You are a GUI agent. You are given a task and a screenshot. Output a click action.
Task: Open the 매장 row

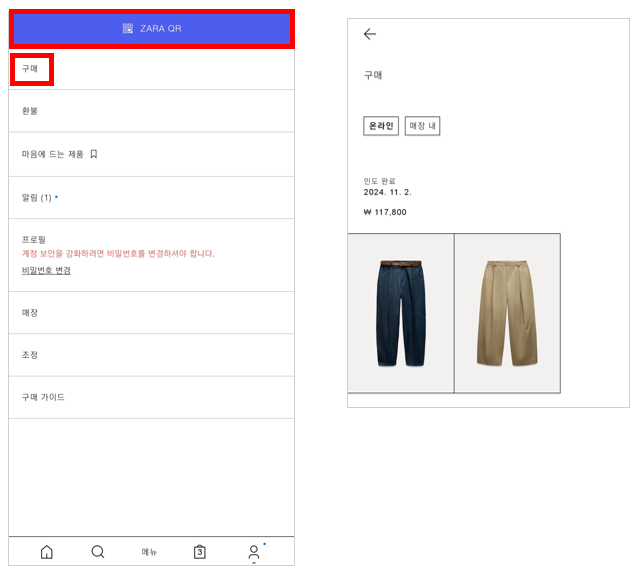(x=152, y=313)
